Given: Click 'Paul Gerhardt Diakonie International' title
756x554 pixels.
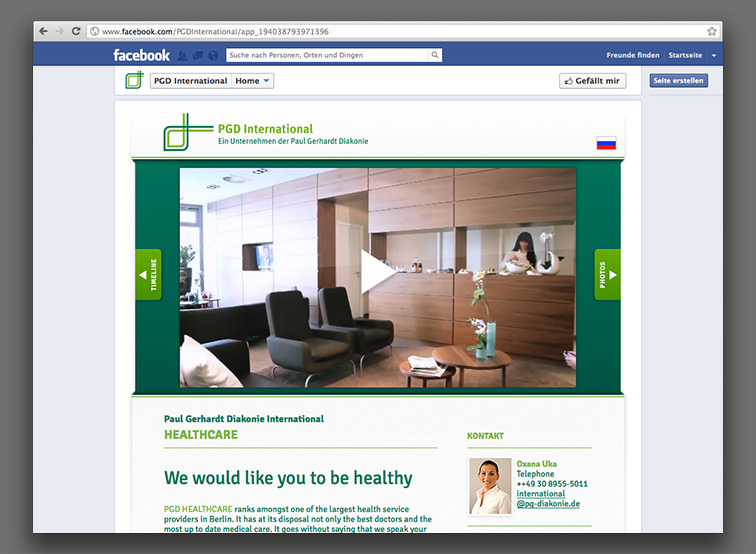Looking at the screenshot, I should coord(243,419).
